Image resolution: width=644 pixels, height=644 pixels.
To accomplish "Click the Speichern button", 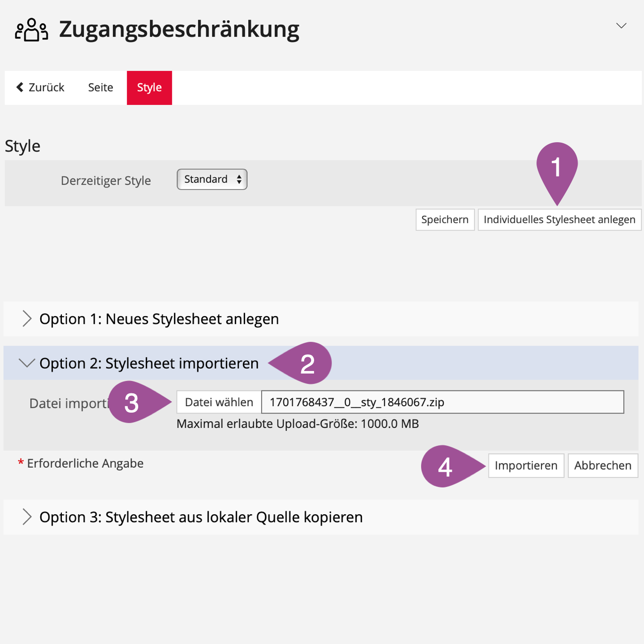I will pyautogui.click(x=444, y=219).
